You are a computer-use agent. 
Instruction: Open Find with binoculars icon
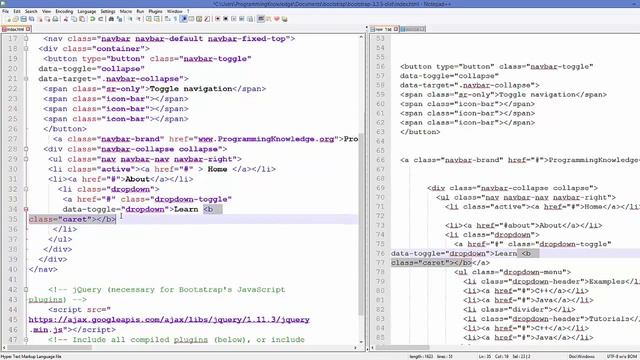tap(111, 19)
